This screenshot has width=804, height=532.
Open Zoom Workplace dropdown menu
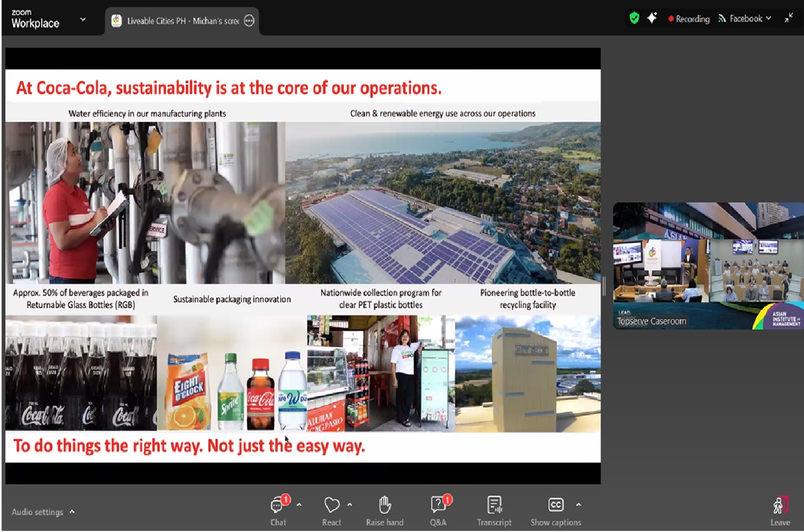(83, 19)
